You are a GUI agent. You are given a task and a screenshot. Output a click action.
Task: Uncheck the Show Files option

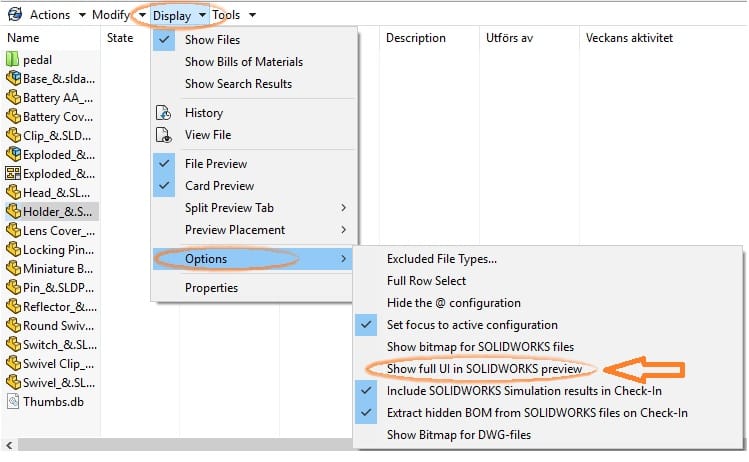point(212,40)
